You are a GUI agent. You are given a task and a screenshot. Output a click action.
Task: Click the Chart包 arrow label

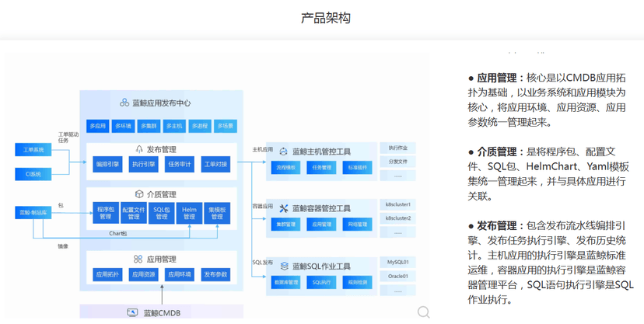click(118, 233)
